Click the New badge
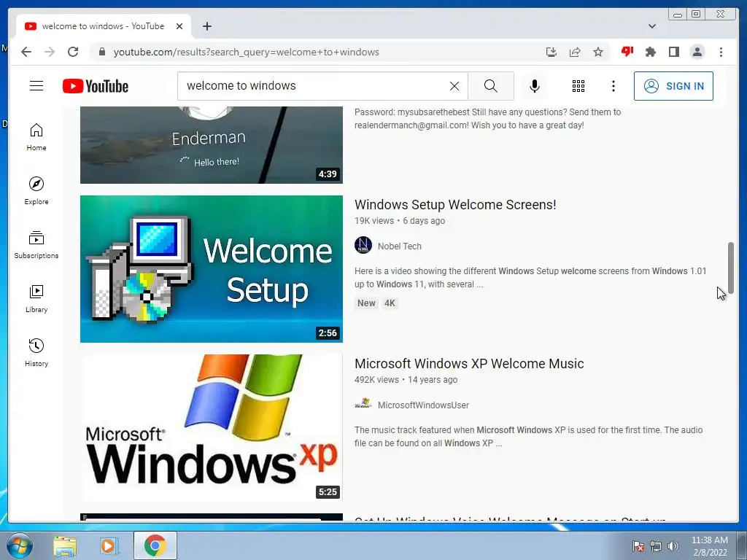 click(x=366, y=303)
